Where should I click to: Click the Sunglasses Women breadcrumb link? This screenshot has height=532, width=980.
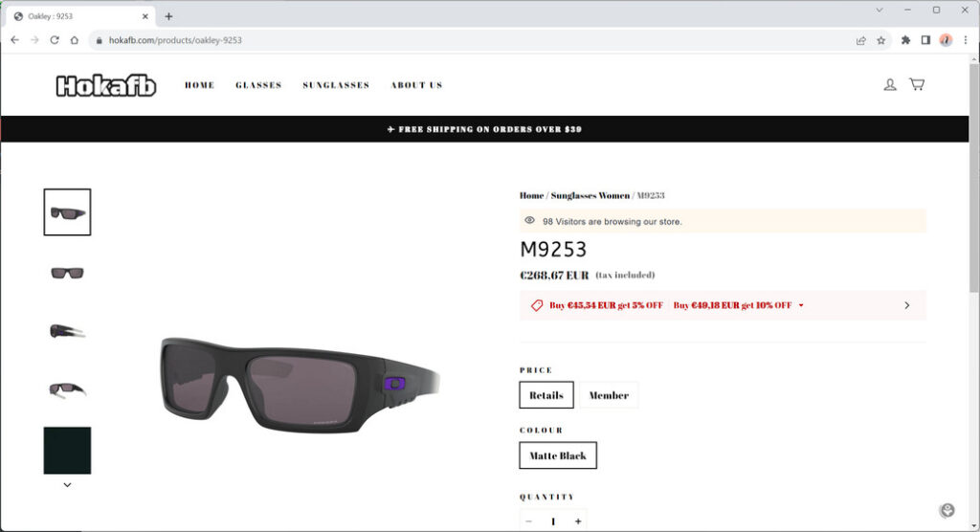point(590,195)
